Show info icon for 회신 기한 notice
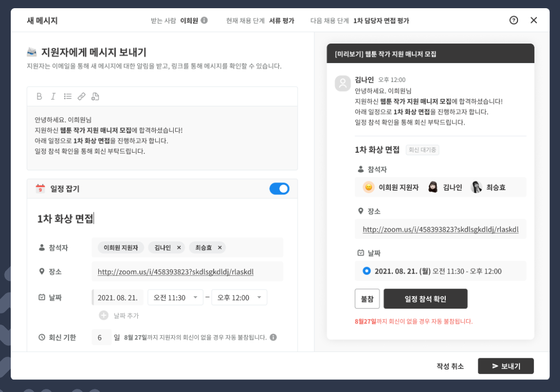This screenshot has width=560, height=392. coord(273,337)
